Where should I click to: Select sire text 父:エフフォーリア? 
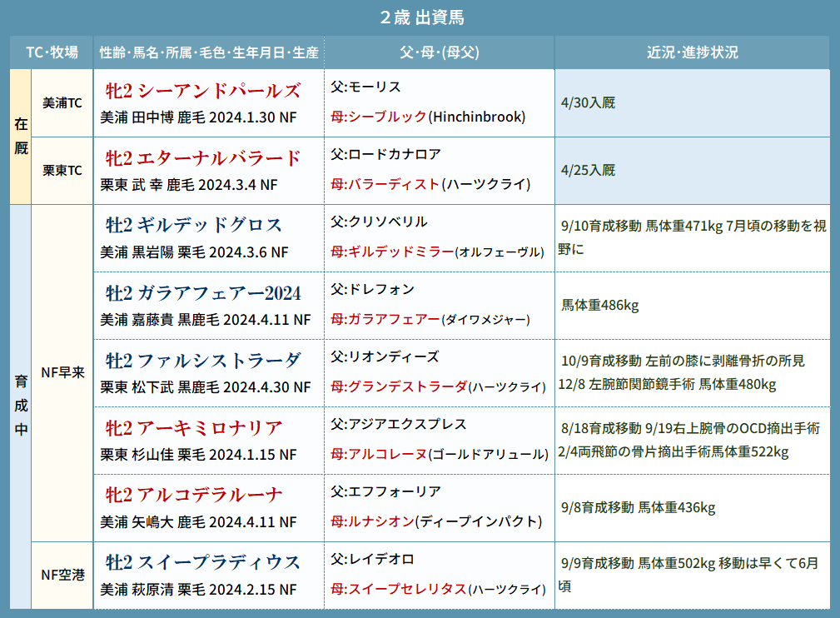click(x=385, y=491)
